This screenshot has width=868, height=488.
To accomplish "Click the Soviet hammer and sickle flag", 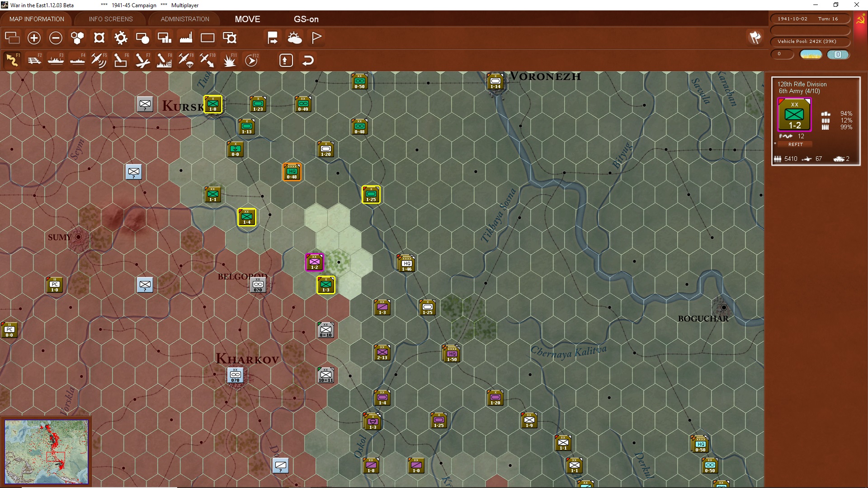I will click(860, 19).
